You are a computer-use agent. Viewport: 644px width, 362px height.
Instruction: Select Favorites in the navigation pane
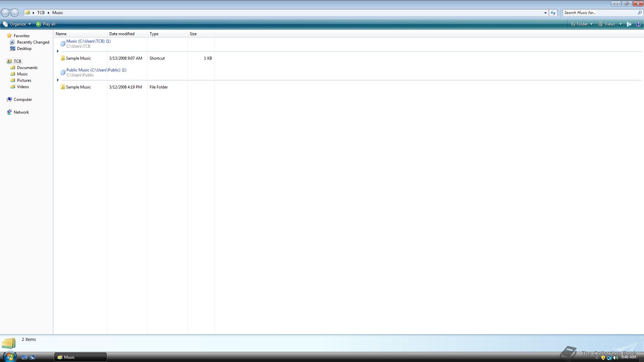click(x=18, y=36)
